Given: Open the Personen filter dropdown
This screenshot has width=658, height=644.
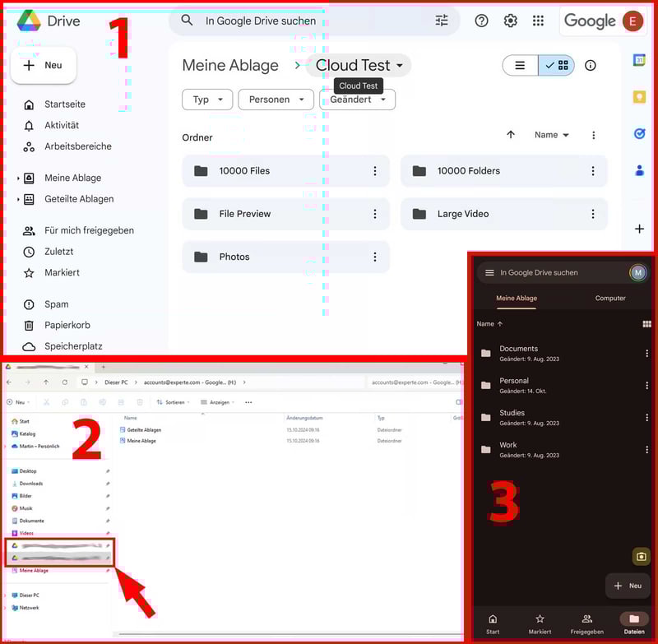Looking at the screenshot, I should tap(276, 100).
